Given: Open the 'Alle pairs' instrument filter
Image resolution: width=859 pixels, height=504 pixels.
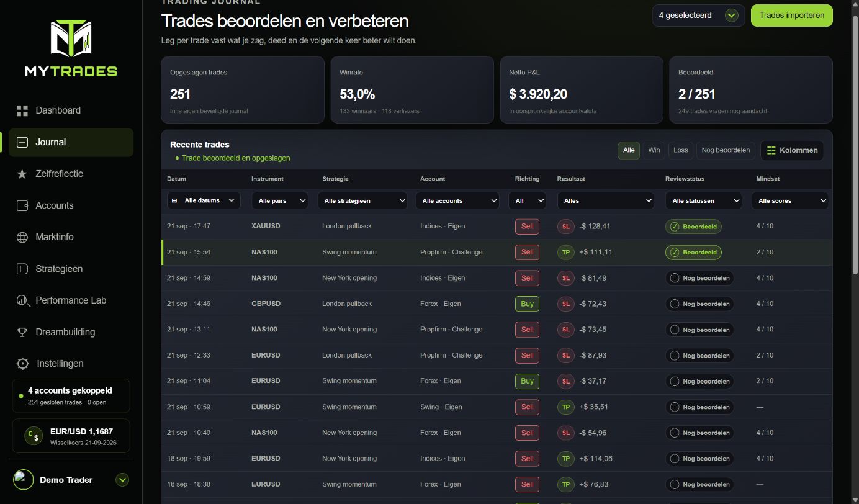Looking at the screenshot, I should (x=279, y=200).
